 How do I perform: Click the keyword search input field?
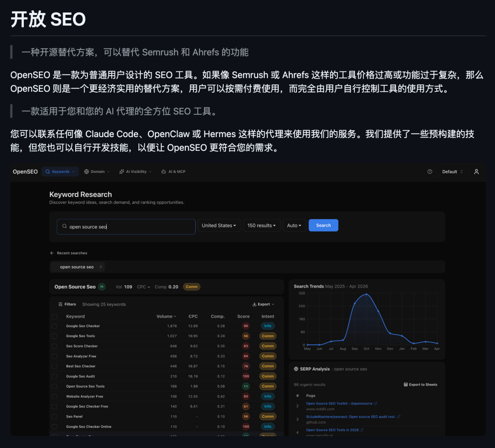(126, 227)
